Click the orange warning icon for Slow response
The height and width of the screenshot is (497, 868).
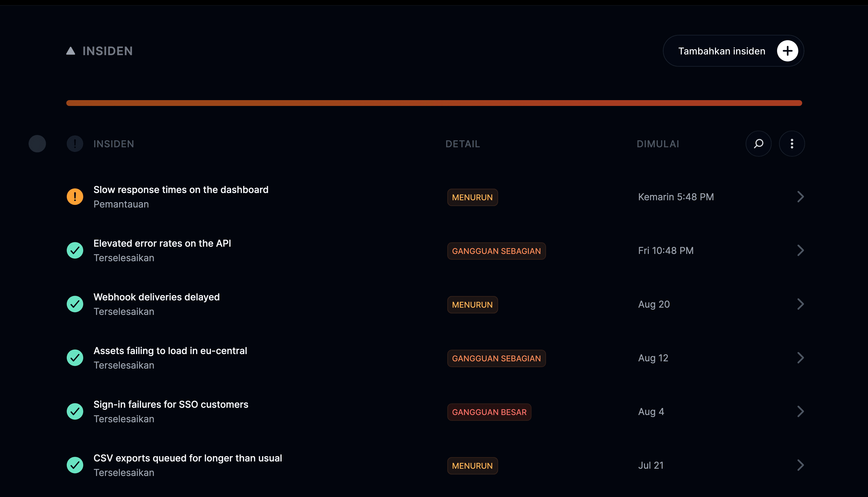coord(75,197)
